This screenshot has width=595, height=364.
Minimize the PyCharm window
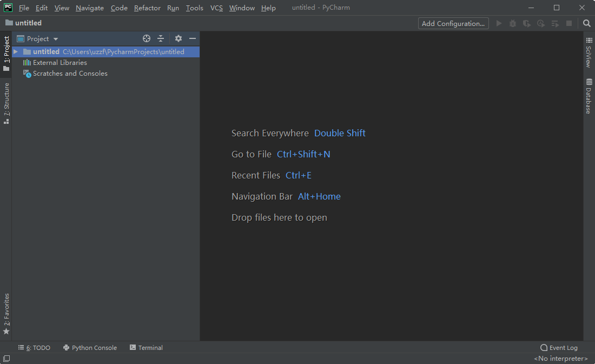531,8
